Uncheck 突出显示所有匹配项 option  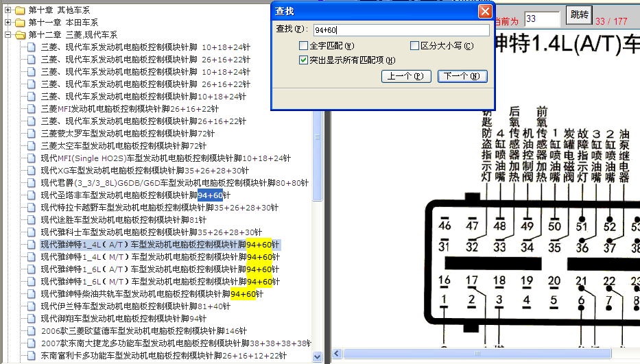pyautogui.click(x=303, y=60)
